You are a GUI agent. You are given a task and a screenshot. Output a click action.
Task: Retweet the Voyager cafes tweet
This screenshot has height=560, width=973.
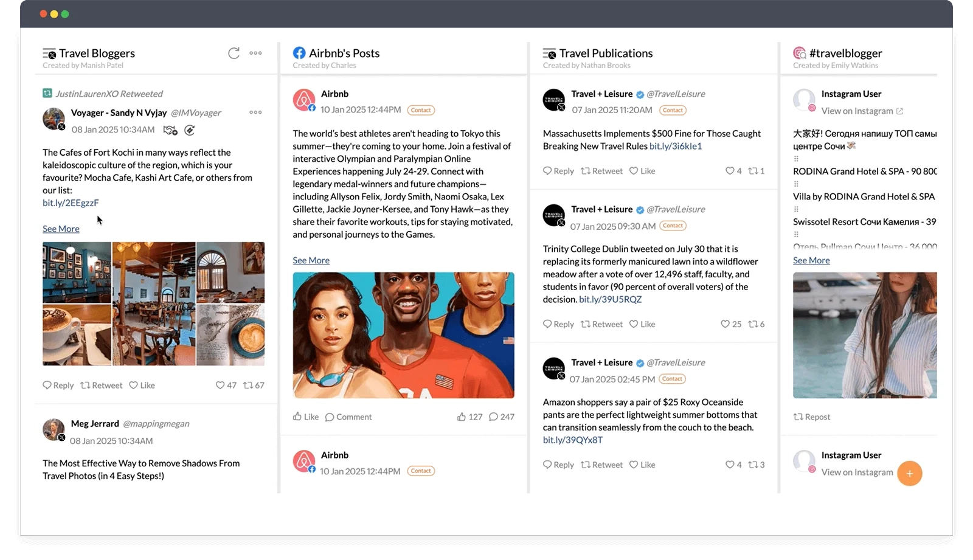click(x=102, y=385)
